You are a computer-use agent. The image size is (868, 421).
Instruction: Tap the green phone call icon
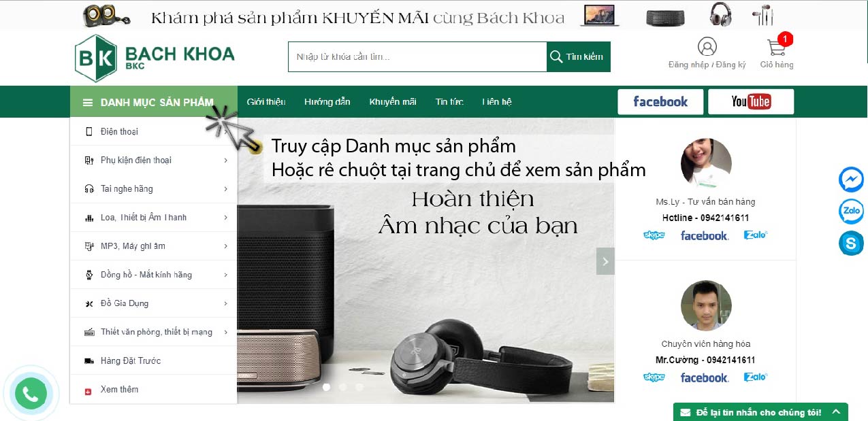30,394
